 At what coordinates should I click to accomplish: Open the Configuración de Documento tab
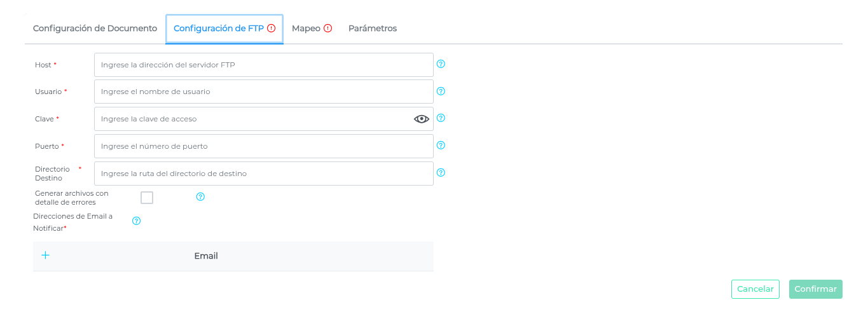[x=95, y=29]
